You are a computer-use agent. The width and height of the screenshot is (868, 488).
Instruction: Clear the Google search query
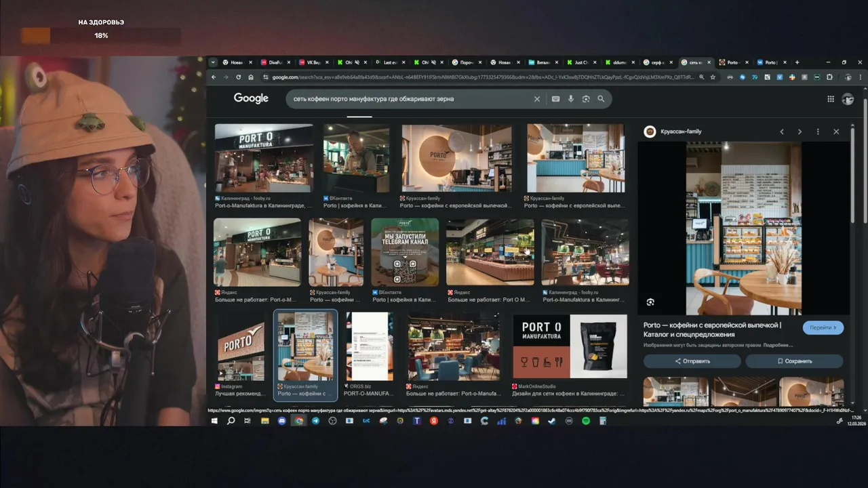[537, 99]
